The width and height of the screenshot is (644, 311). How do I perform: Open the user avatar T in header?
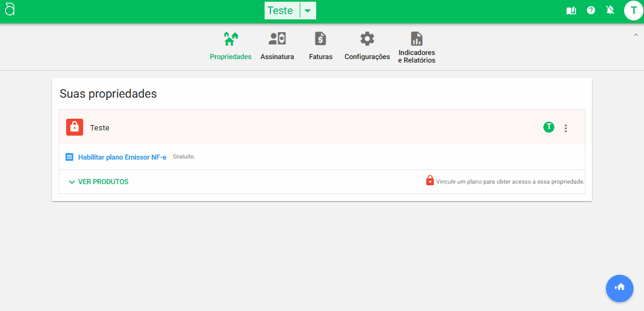pos(633,11)
